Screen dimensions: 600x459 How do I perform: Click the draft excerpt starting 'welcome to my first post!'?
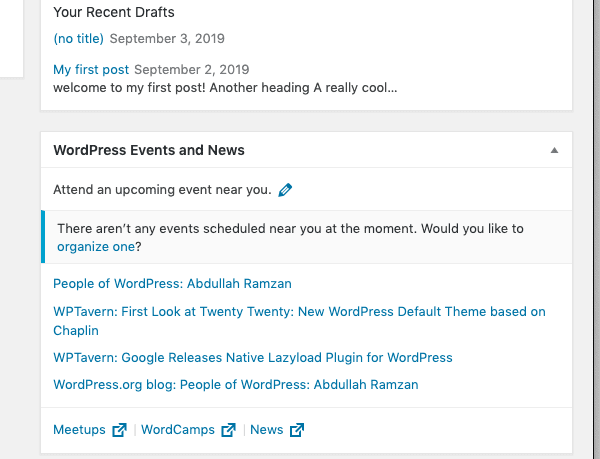pyautogui.click(x=225, y=88)
